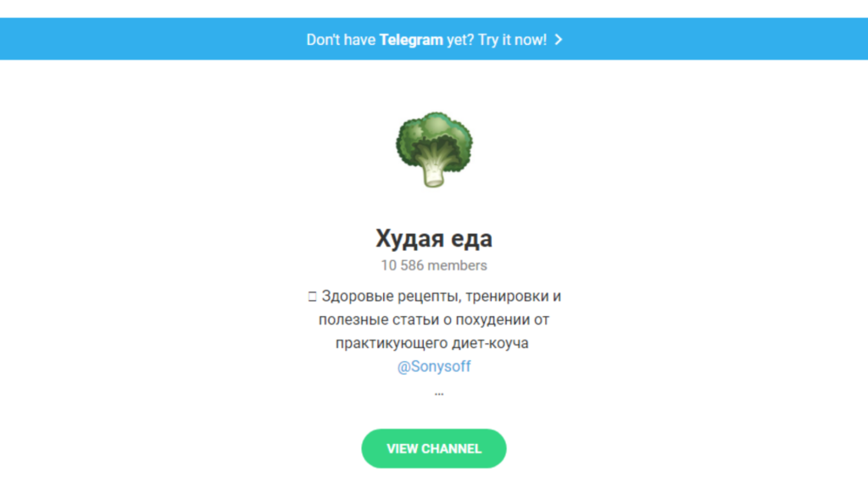The image size is (868, 488).
Task: Click the bold Telegram word in the banner
Action: pyautogui.click(x=411, y=40)
